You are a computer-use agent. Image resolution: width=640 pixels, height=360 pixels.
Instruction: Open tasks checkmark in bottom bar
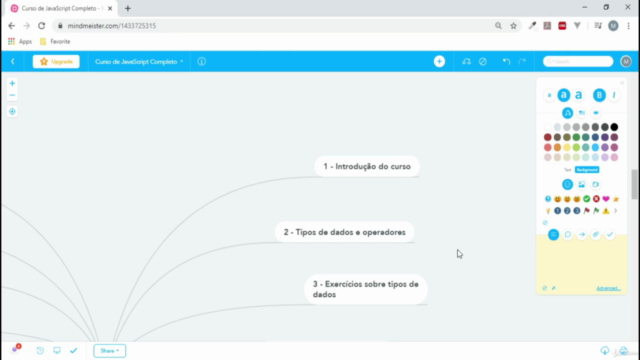(x=73, y=351)
